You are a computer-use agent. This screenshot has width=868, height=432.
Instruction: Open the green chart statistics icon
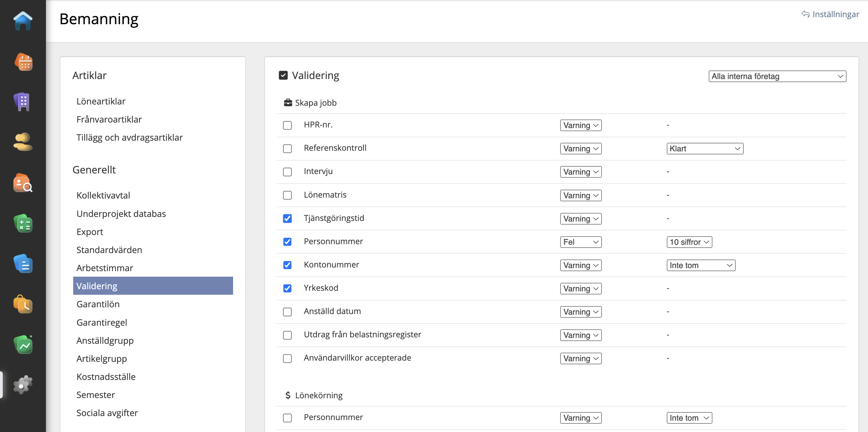(23, 344)
